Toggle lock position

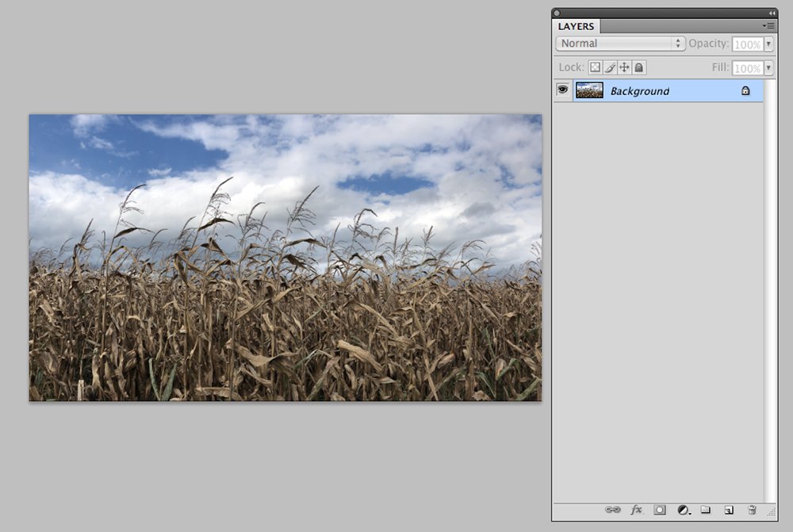624,67
